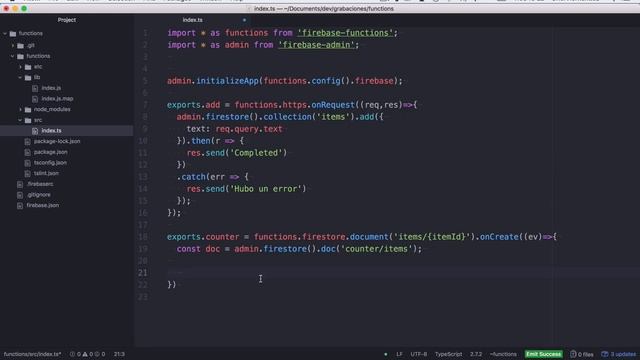Screen dimensions: 640x360
Task: Click the lib folder icon
Action: [28, 78]
